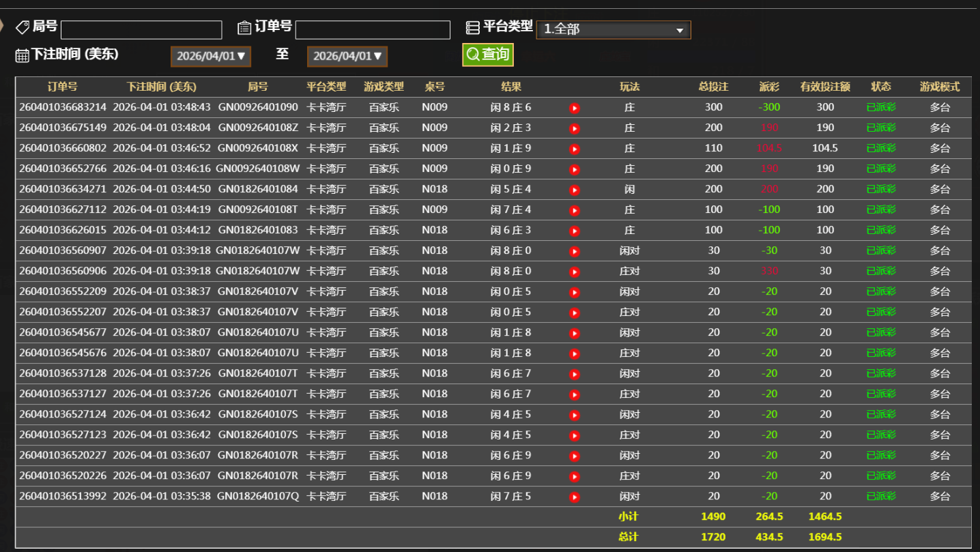Open video replay of order 260401036634271
980x552 pixels.
(575, 190)
